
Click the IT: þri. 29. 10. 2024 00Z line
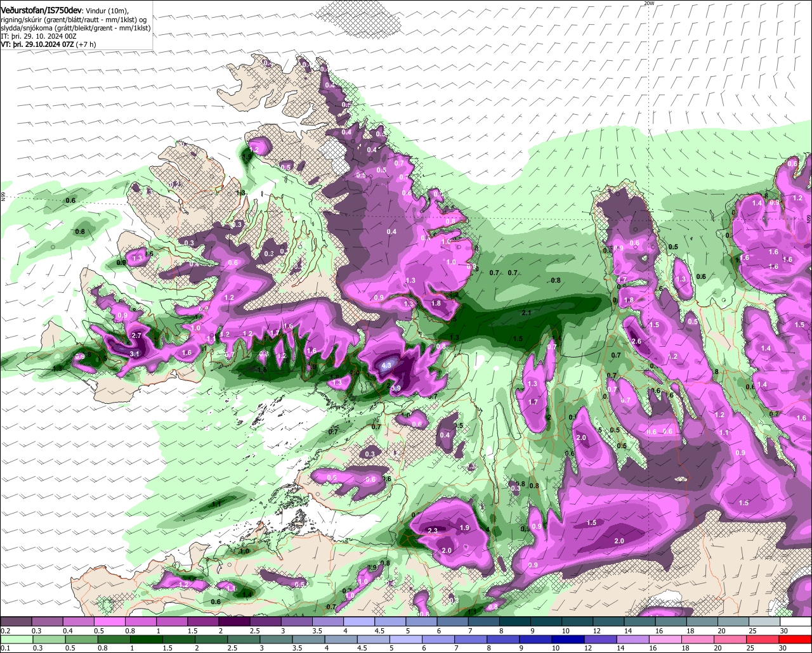39,36
